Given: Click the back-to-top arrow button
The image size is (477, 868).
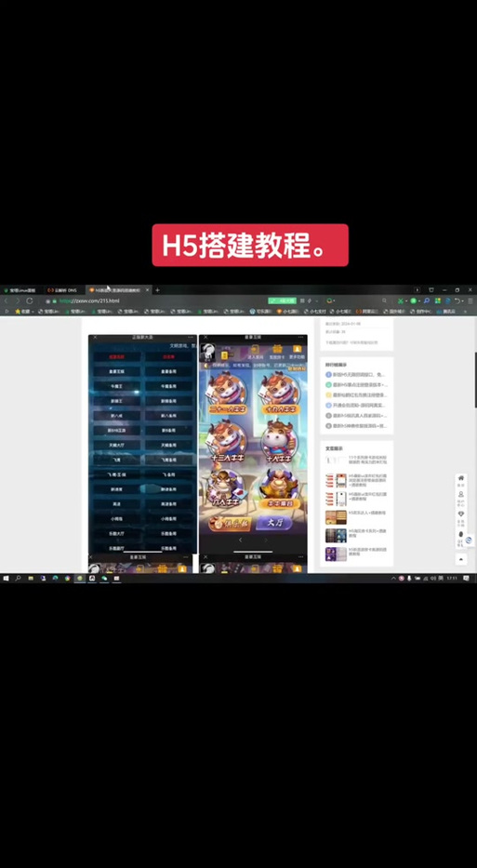Looking at the screenshot, I should pos(461,559).
